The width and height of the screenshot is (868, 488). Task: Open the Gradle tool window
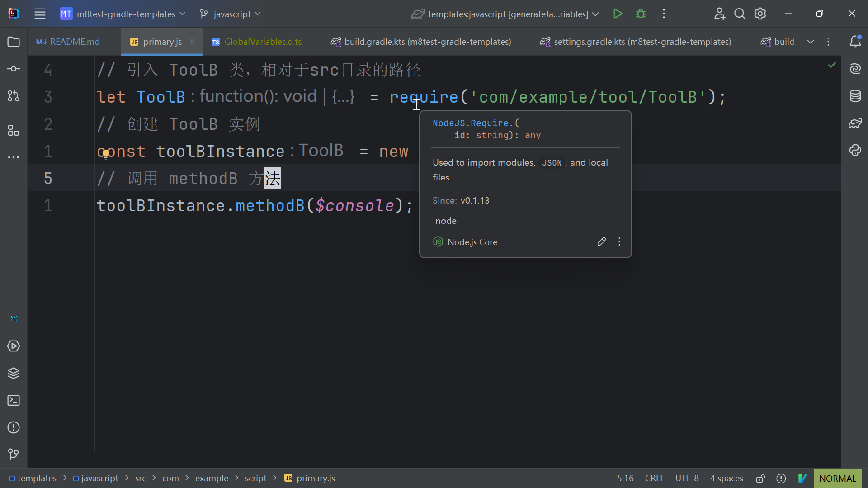[x=855, y=123]
